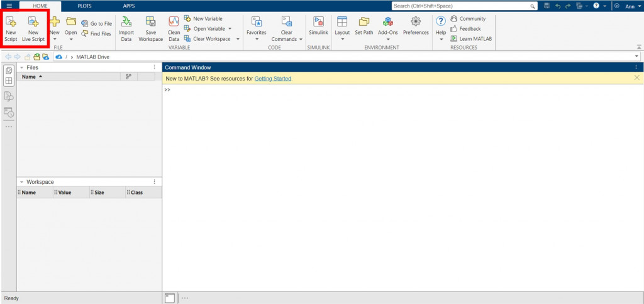Create a New Live Script
The image size is (644, 304).
(33, 29)
